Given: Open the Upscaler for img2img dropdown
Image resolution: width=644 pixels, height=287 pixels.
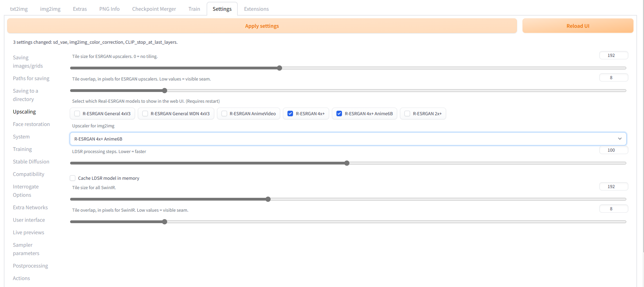Looking at the screenshot, I should click(x=348, y=139).
